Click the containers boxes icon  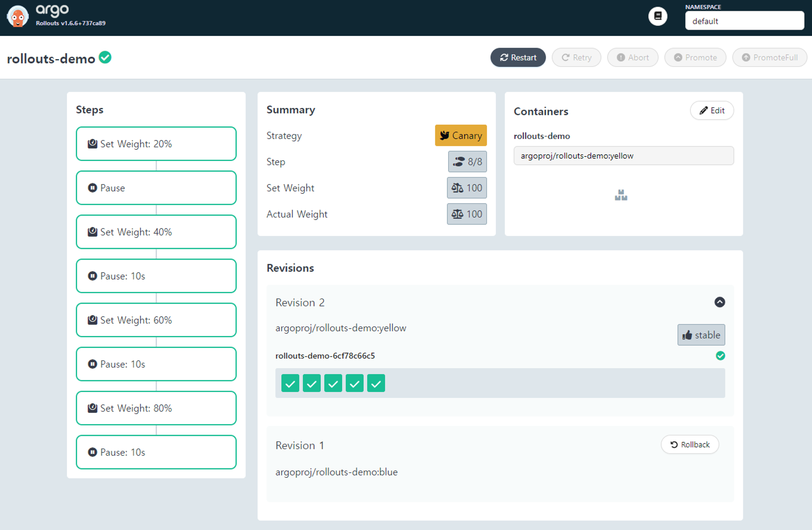pos(621,195)
